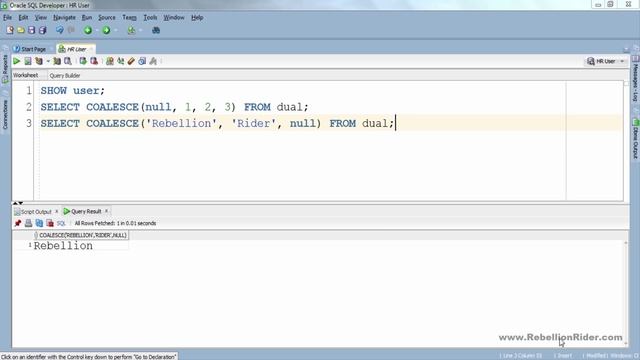
Task: Click the Rollback icon
Action: click(94, 61)
